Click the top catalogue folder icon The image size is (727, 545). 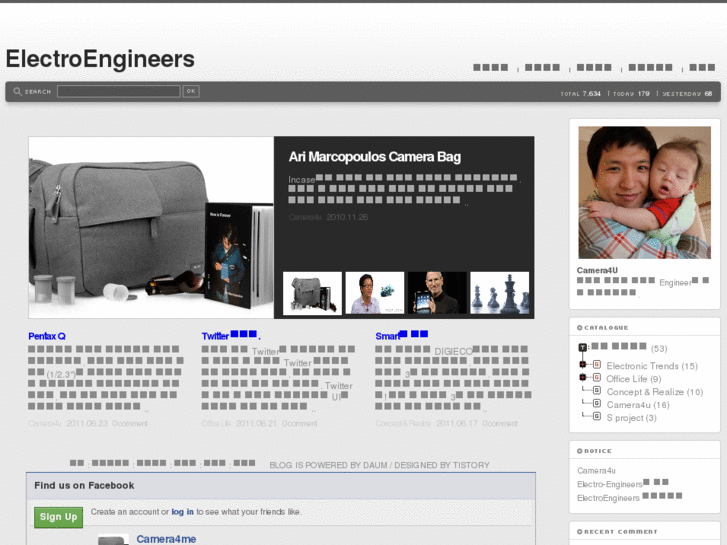(582, 347)
